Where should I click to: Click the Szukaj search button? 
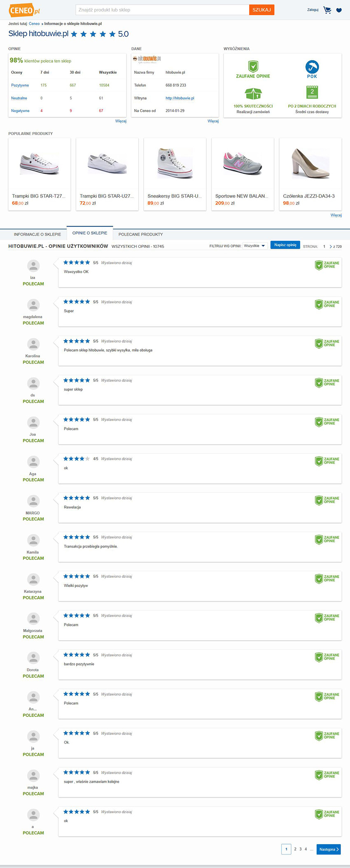[261, 10]
